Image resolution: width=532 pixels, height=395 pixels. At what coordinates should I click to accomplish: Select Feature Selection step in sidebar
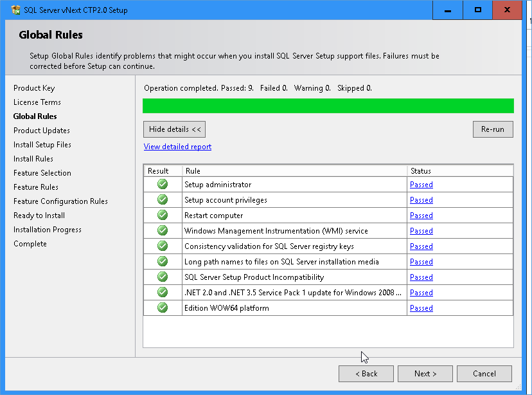pos(42,173)
